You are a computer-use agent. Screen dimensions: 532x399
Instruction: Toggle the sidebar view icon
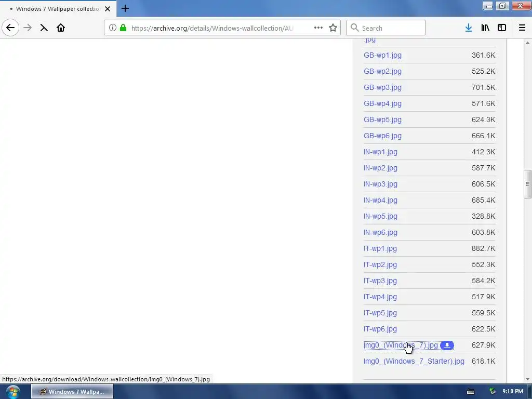click(502, 28)
